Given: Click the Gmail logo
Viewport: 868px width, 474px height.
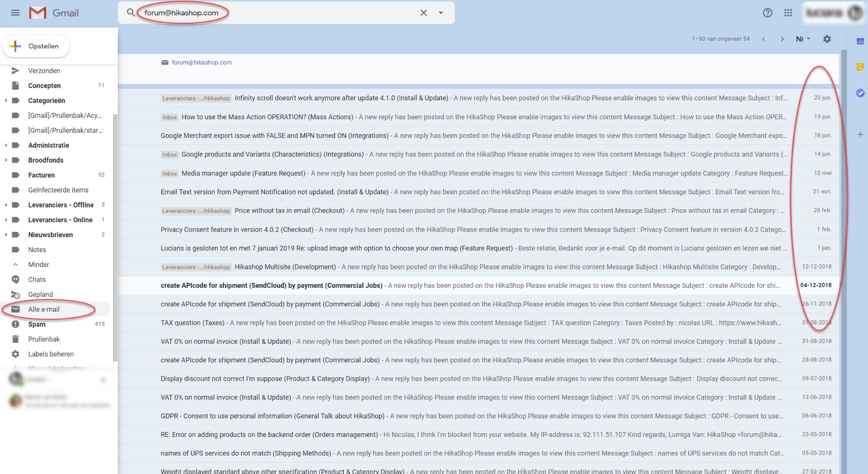Looking at the screenshot, I should click(x=54, y=13).
